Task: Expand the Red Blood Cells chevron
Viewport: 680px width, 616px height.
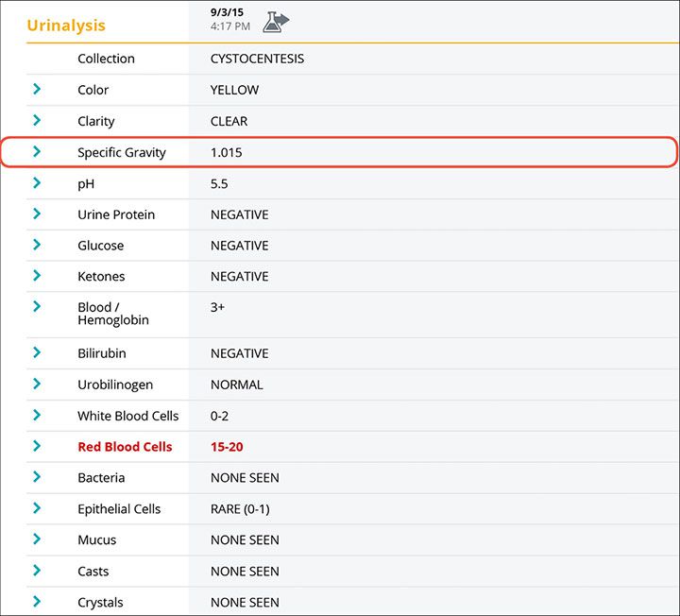Action: click(x=37, y=446)
